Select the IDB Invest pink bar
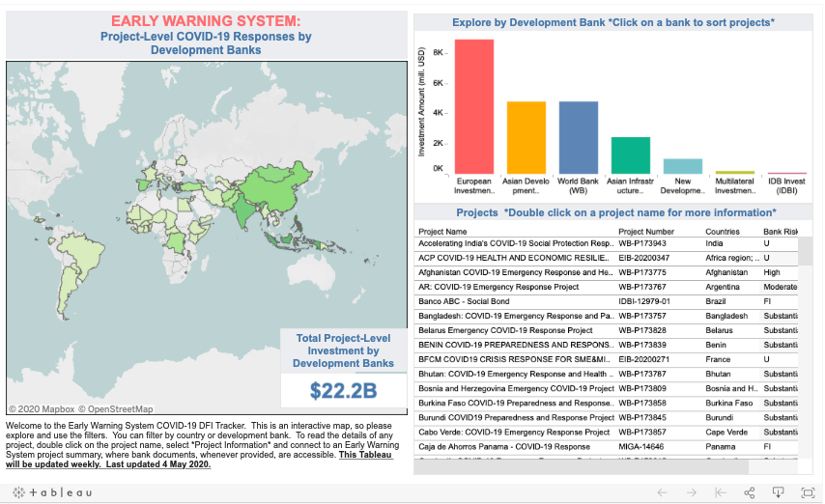Screen dimensions: 825x504 tap(786, 173)
